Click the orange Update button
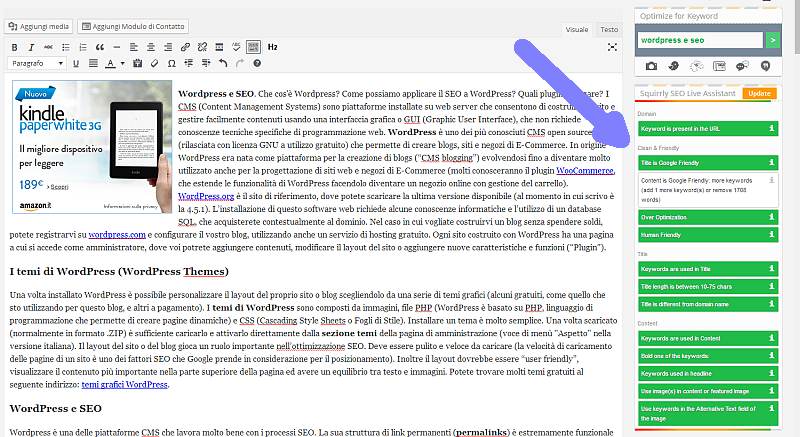This screenshot has width=800, height=437. pyautogui.click(x=759, y=93)
